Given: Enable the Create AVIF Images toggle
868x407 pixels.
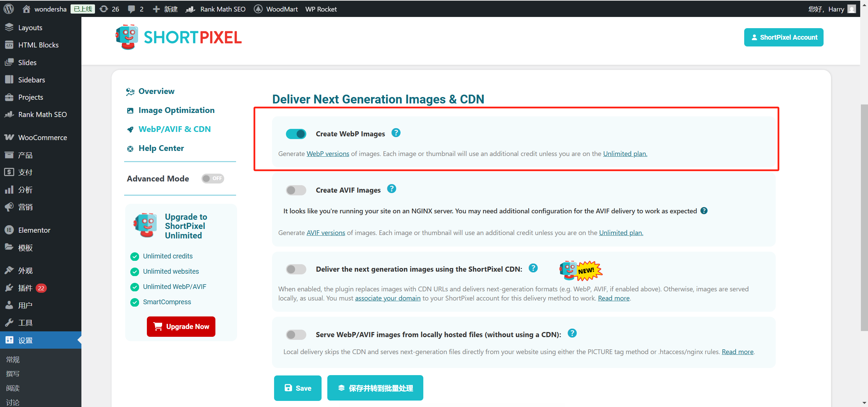Looking at the screenshot, I should pos(296,190).
